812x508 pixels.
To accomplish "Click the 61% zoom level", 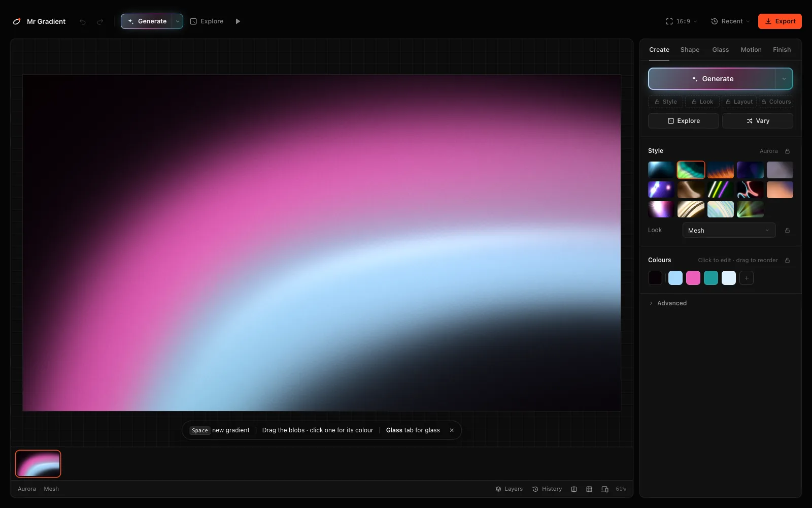I will 621,489.
